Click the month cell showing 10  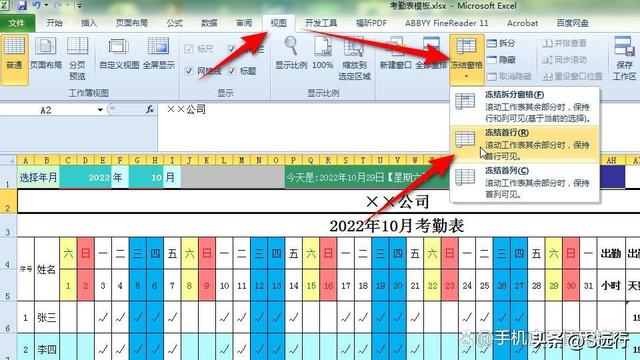click(x=146, y=177)
